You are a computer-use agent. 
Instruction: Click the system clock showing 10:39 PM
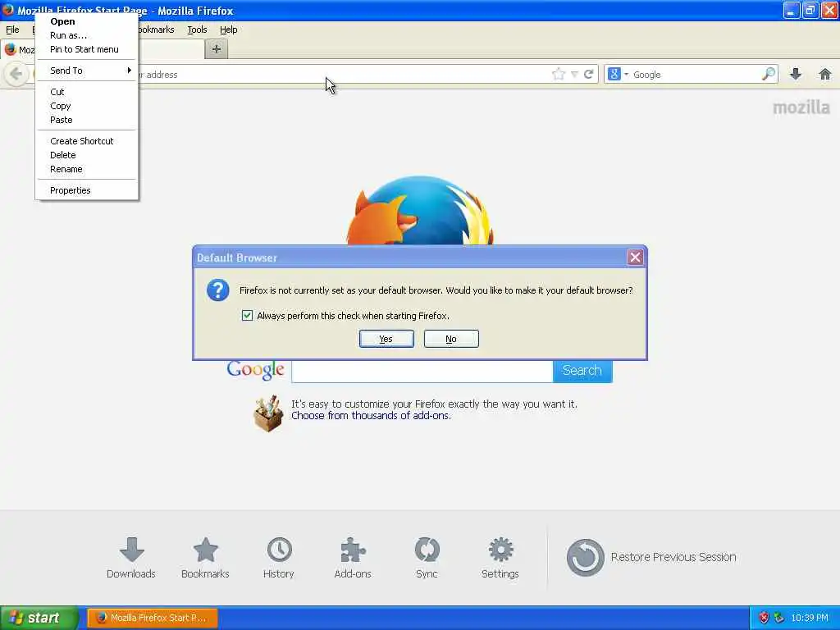(x=810, y=618)
